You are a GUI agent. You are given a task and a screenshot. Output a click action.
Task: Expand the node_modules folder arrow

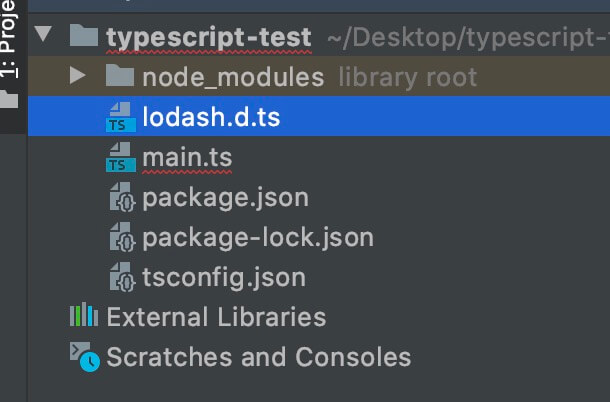[77, 76]
